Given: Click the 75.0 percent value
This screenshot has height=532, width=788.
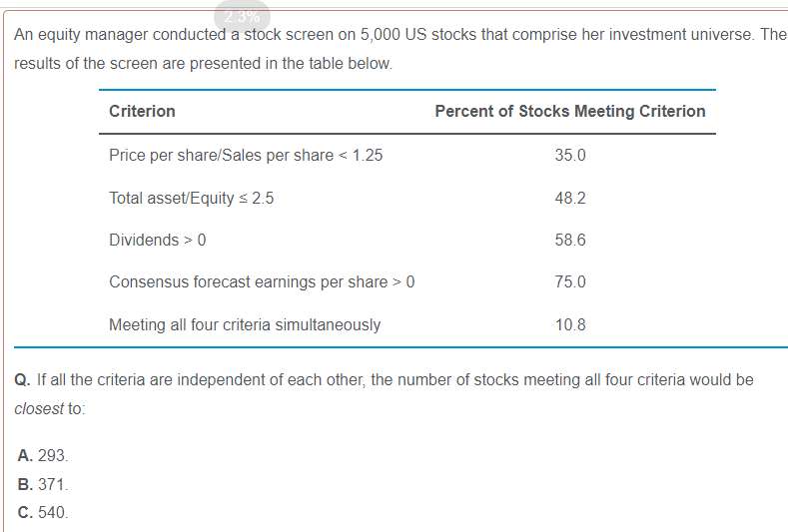Looking at the screenshot, I should pyautogui.click(x=570, y=281).
